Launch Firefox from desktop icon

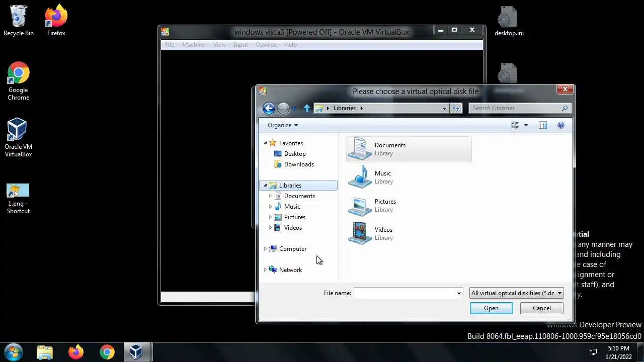coord(56,21)
